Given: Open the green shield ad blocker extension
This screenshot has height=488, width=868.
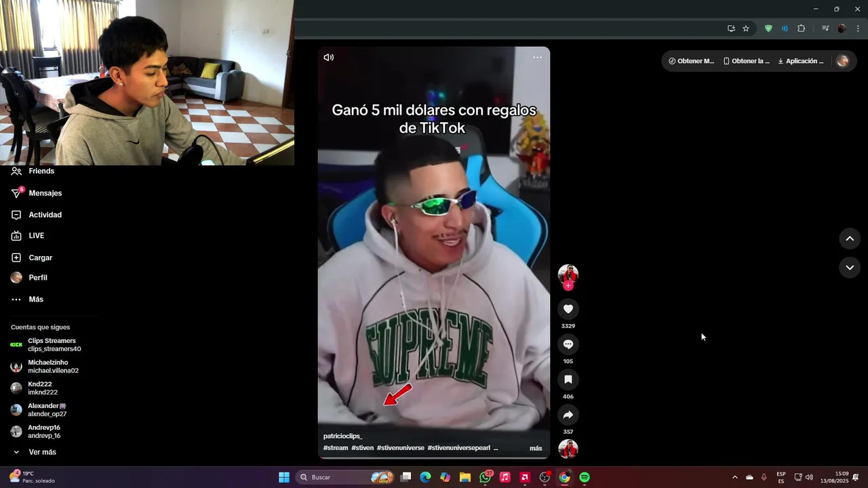Looking at the screenshot, I should coord(768,28).
